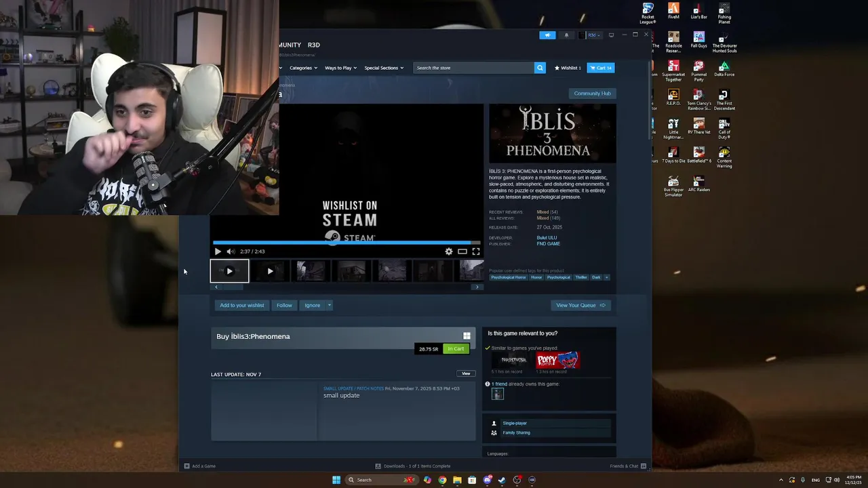Click Add to your wishlist

(x=242, y=305)
